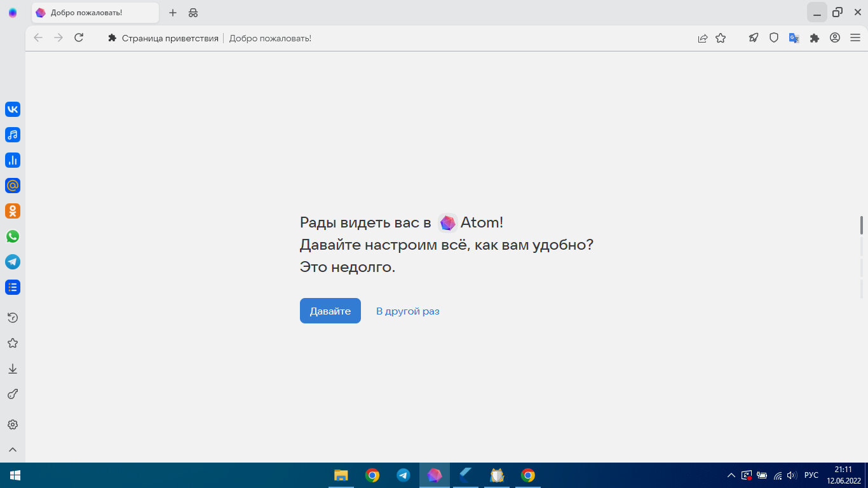Open a new tab with the plus button
The height and width of the screenshot is (488, 868).
point(173,13)
